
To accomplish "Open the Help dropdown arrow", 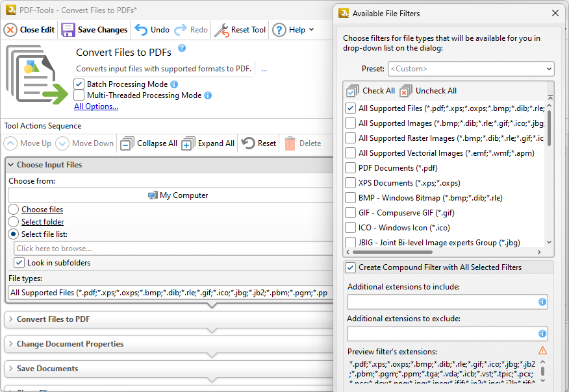I will click(x=311, y=30).
